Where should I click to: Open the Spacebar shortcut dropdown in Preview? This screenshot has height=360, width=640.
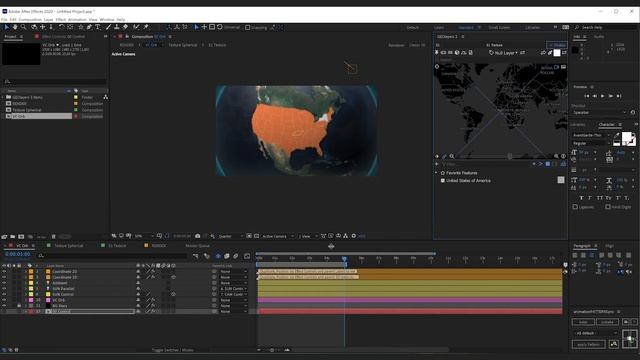tap(599, 112)
